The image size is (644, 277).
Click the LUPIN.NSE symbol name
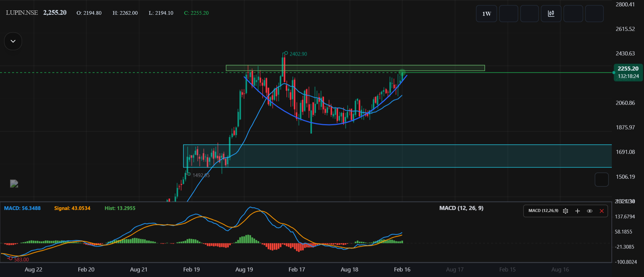[22, 13]
